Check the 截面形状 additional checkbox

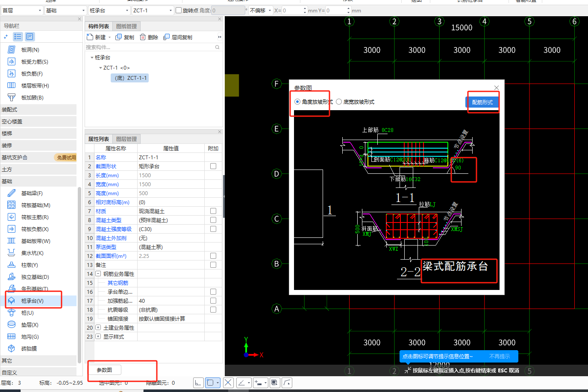[213, 166]
